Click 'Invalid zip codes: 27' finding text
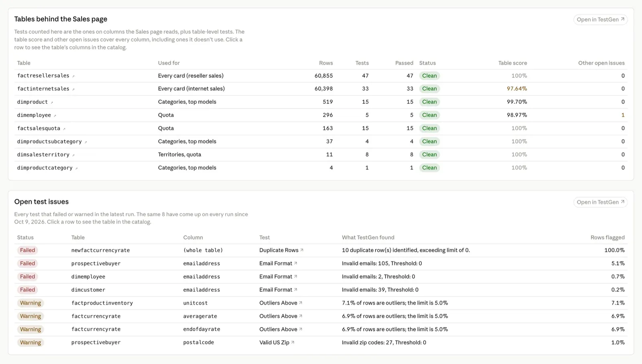Viewport: 642px width, 364px height. 384,342
